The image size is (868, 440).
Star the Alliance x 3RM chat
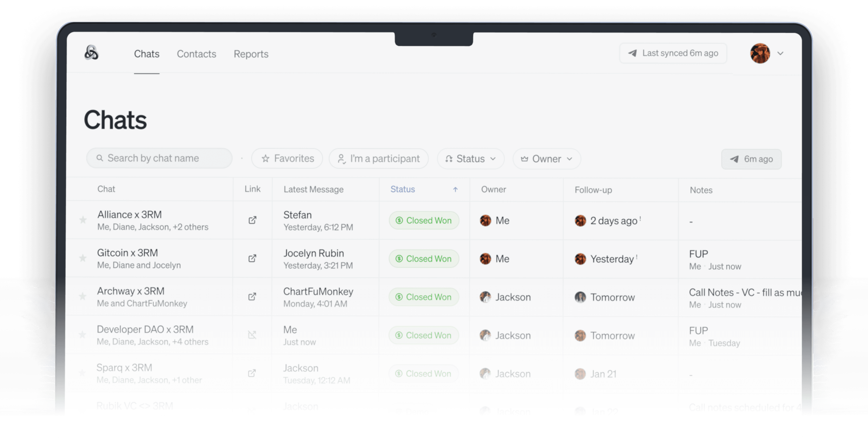pos(83,220)
